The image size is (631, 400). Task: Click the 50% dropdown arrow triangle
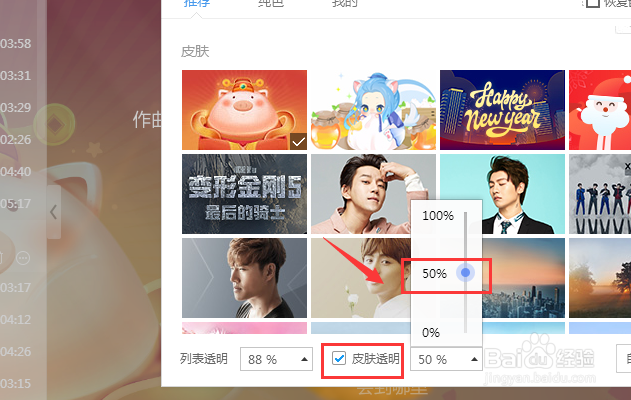(474, 359)
